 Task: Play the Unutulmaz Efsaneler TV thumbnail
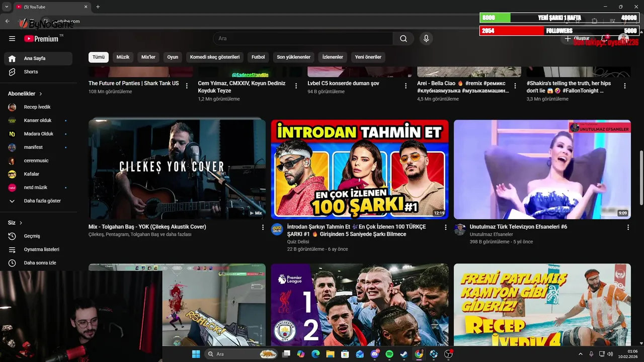click(542, 169)
